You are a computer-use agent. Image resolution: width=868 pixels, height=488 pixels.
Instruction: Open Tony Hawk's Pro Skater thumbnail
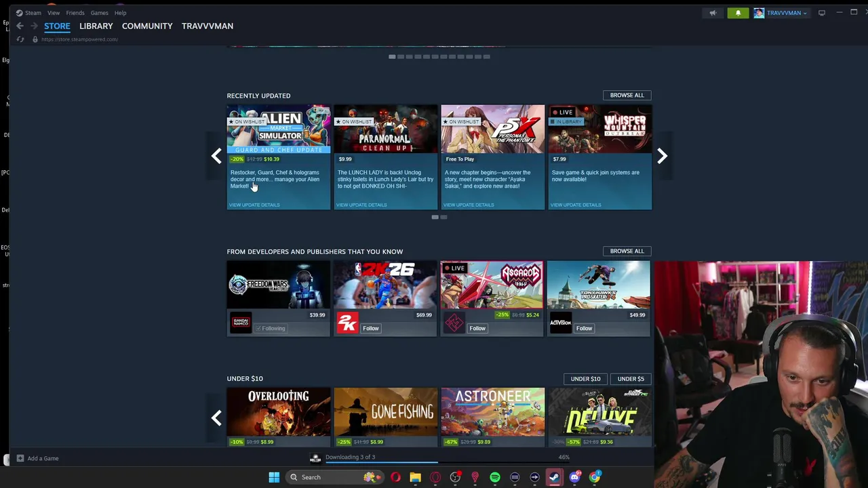coord(599,285)
